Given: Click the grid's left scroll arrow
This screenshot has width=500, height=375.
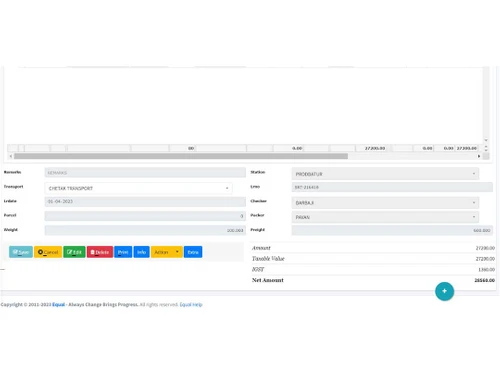Looking at the screenshot, I should [11, 156].
